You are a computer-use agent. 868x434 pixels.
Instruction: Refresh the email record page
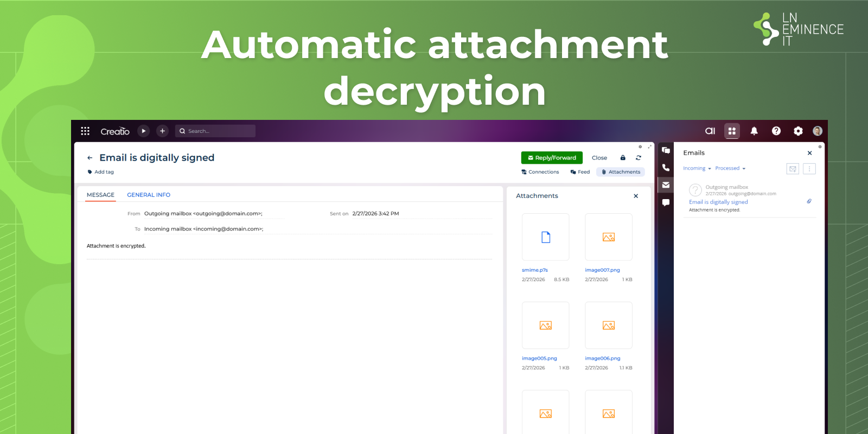coord(639,158)
